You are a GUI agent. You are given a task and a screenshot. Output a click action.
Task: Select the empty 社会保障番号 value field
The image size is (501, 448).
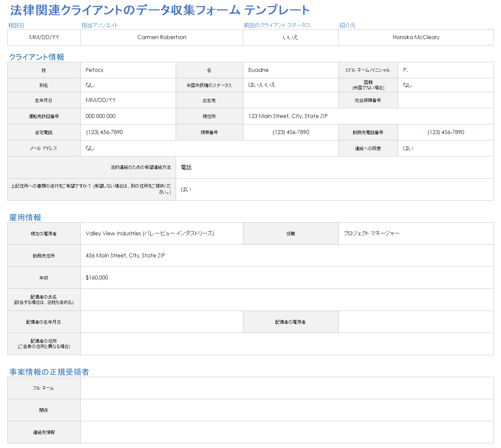coord(446,100)
